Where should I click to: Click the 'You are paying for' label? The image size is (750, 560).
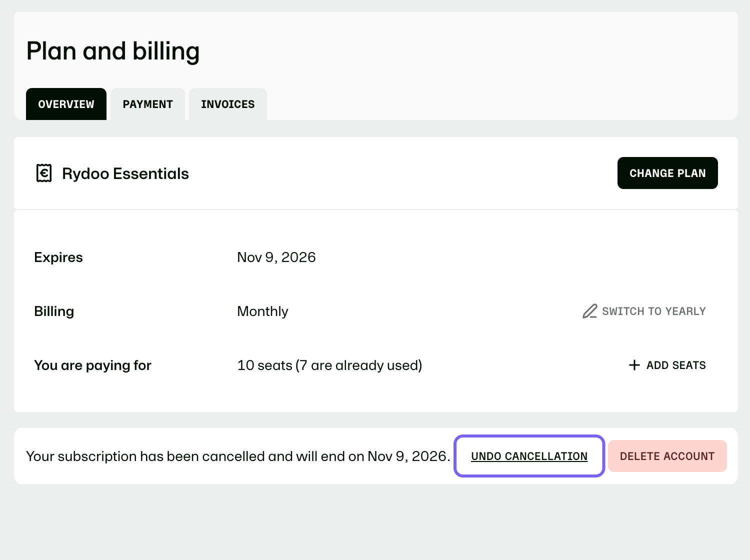[92, 365]
